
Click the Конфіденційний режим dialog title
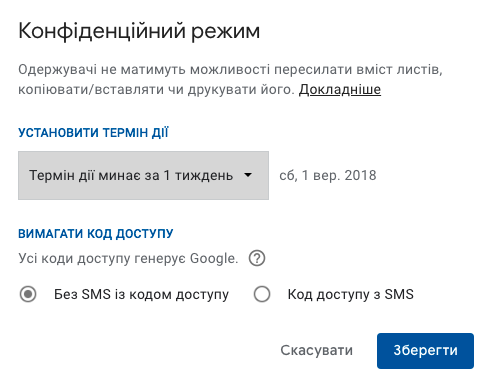139,32
